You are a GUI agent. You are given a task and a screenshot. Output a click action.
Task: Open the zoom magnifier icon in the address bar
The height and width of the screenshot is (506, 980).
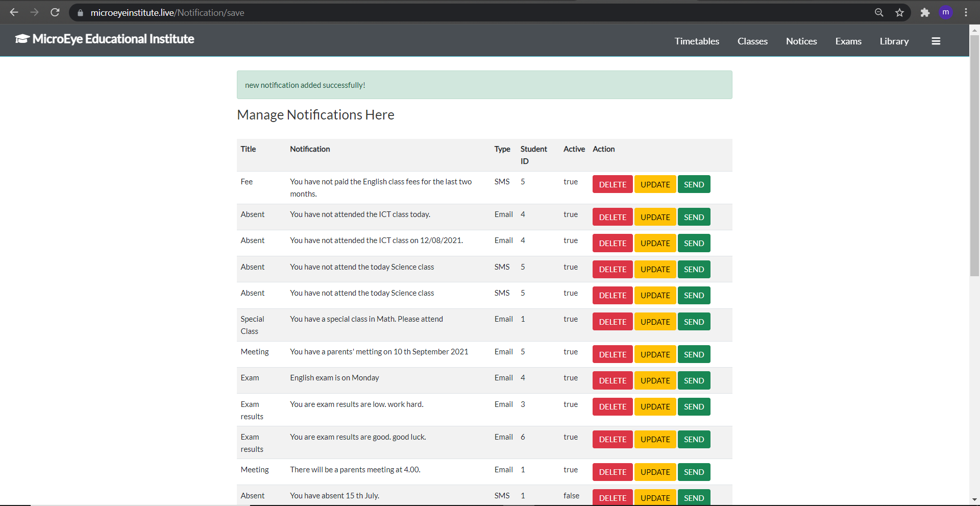point(878,12)
